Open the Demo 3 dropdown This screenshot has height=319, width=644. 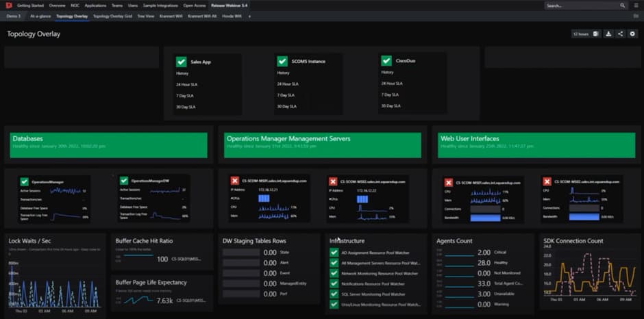14,16
